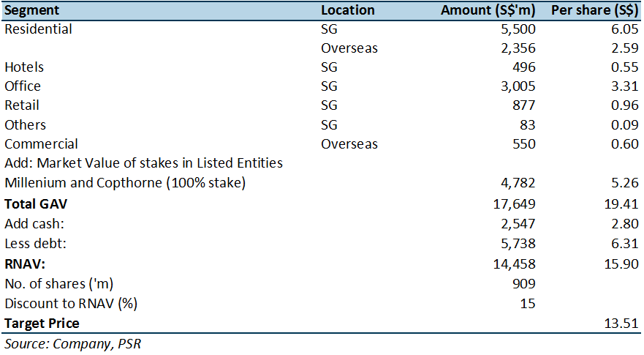The height and width of the screenshot is (355, 644).
Task: Click the Commercial Overseas location cell
Action: pyautogui.click(x=349, y=144)
